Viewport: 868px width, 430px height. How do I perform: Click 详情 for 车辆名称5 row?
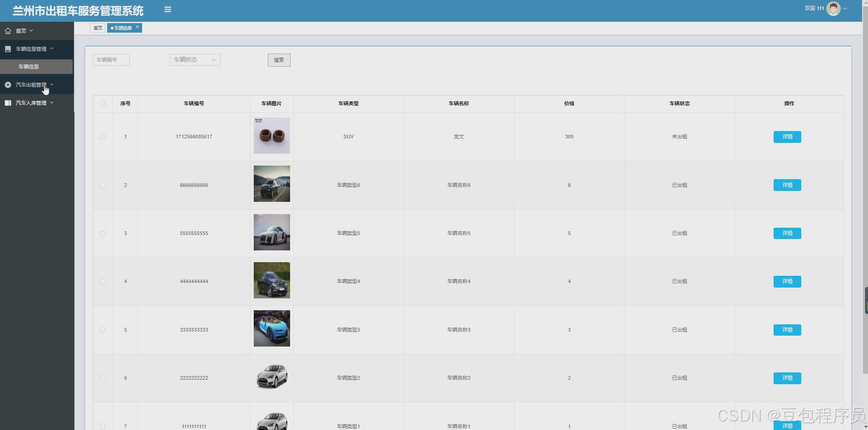coord(787,233)
